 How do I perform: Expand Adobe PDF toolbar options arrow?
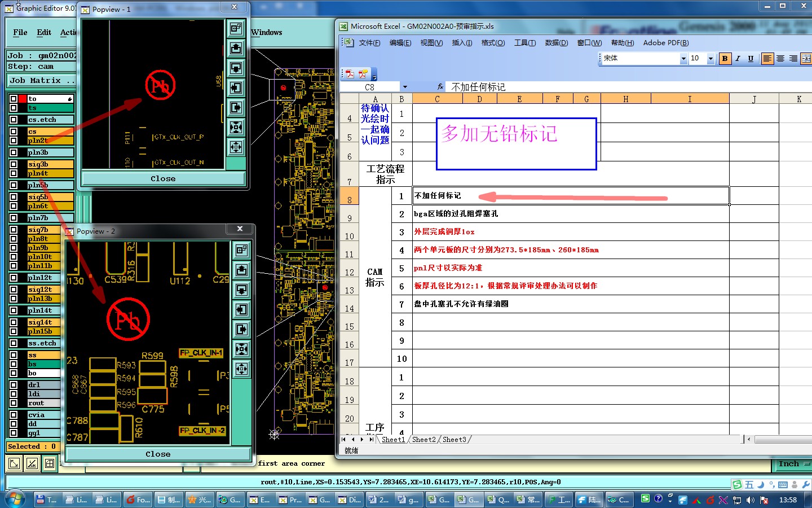coord(374,76)
